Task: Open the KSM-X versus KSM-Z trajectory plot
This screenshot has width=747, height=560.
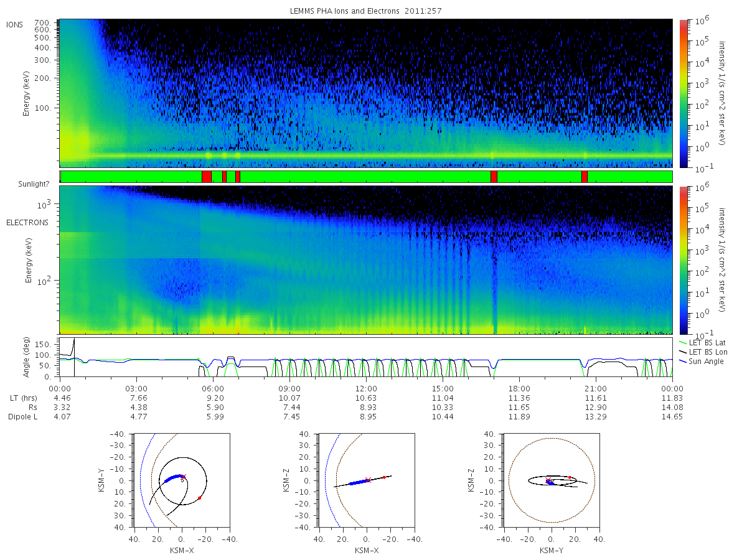Action: click(x=367, y=480)
